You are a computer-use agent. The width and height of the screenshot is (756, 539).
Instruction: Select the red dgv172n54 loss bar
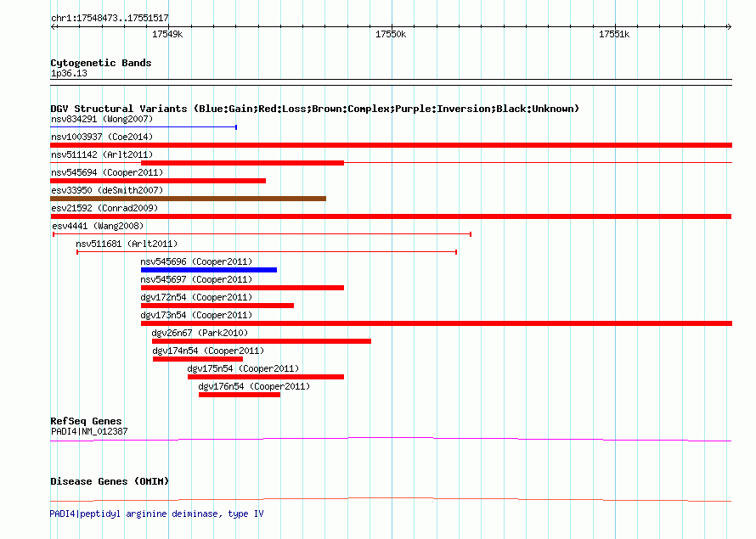(217, 306)
